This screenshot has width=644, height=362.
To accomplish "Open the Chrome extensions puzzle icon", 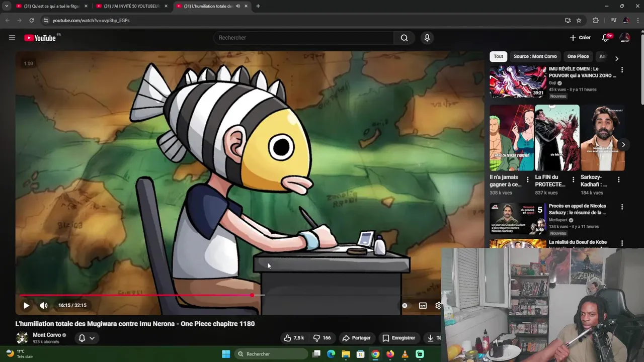I will (596, 20).
